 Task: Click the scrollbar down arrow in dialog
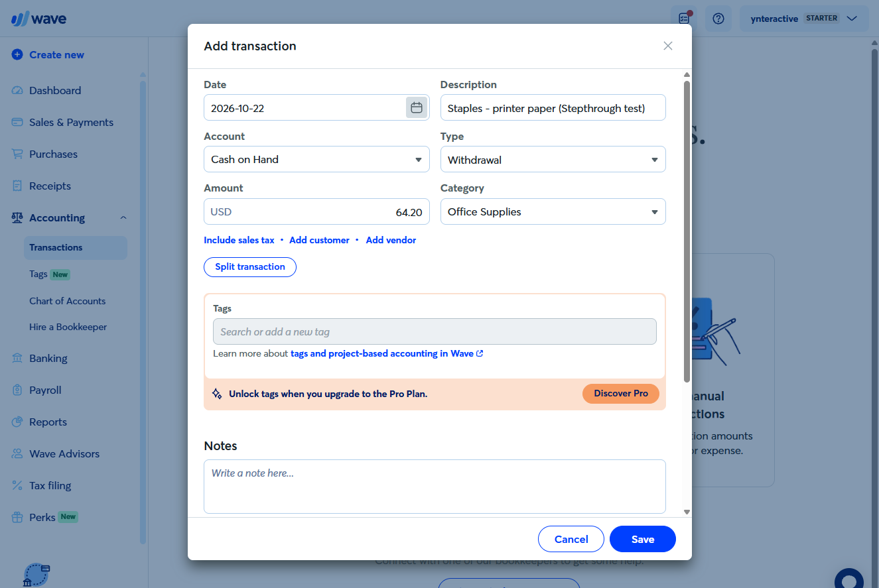tap(687, 512)
